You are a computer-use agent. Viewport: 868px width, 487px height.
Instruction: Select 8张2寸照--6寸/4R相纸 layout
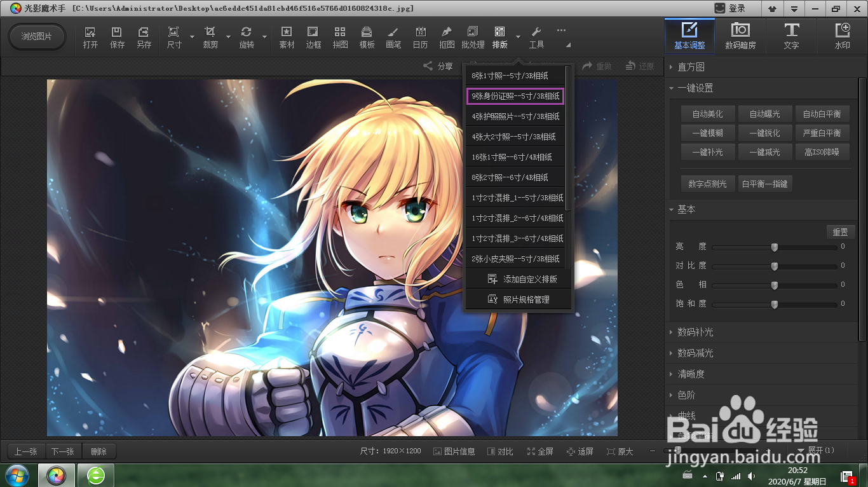(515, 177)
